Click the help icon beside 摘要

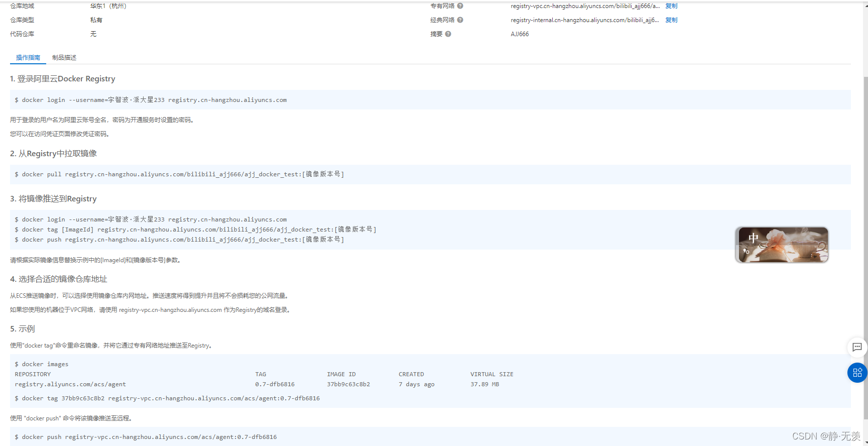point(448,34)
